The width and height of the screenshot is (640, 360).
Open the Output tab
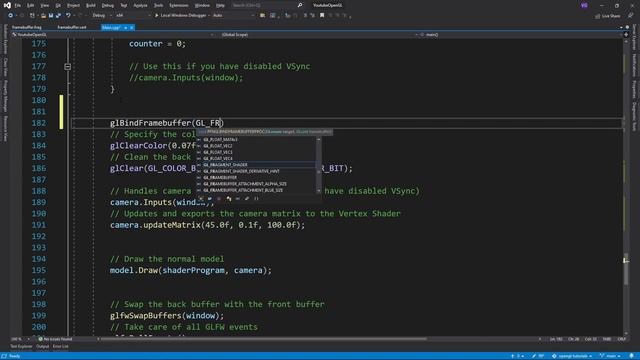point(42,347)
